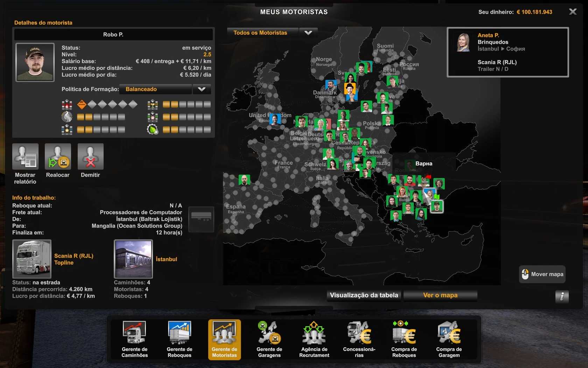Click the Scania R (RJL) Topline truck thumbnail

click(32, 259)
